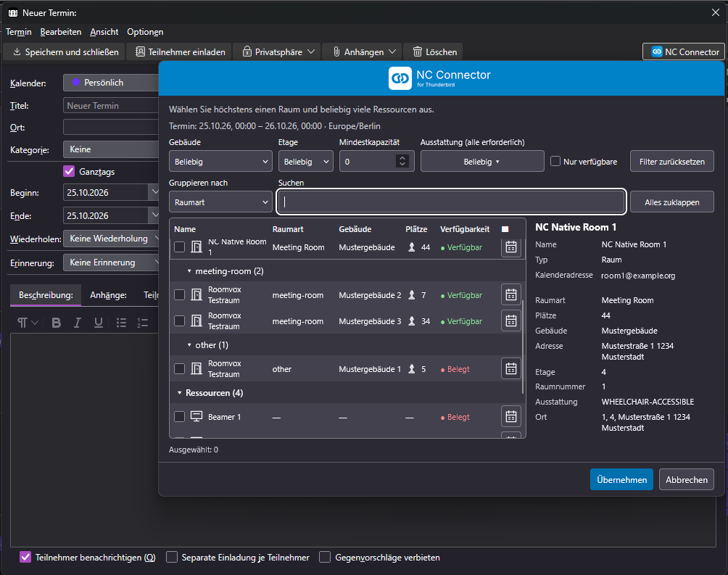
Task: Open the Privatsphäre dropdown
Action: 278,51
